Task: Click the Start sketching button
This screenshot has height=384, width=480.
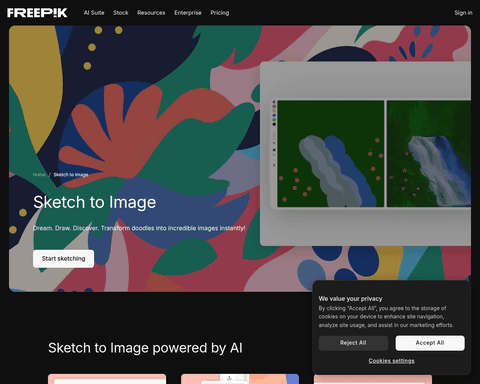Action: (x=63, y=259)
